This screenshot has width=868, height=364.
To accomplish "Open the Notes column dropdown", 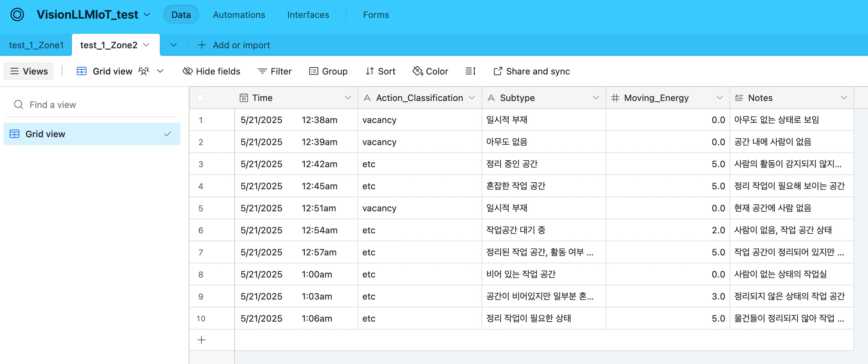I will pos(844,98).
